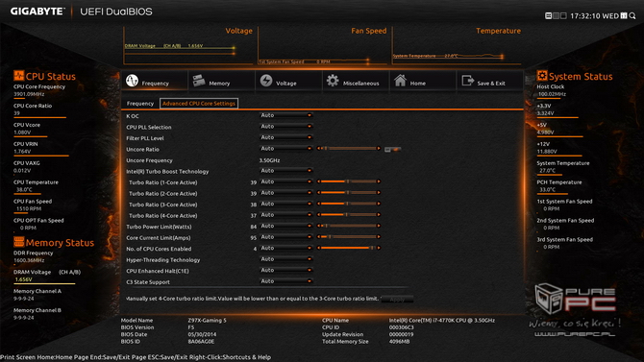Viewport: 644px width, 362px height.
Task: Click the CPU Status header icon
Action: (19, 76)
